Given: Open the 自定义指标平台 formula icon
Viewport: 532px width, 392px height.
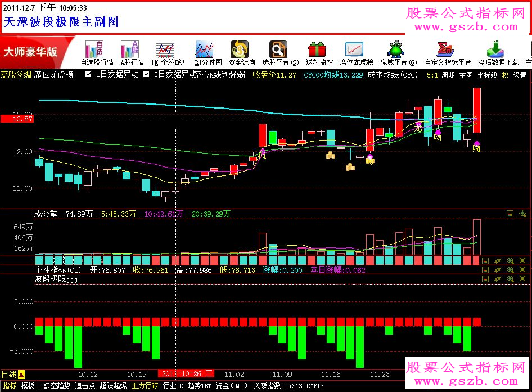Looking at the screenshot, I should coord(448,53).
